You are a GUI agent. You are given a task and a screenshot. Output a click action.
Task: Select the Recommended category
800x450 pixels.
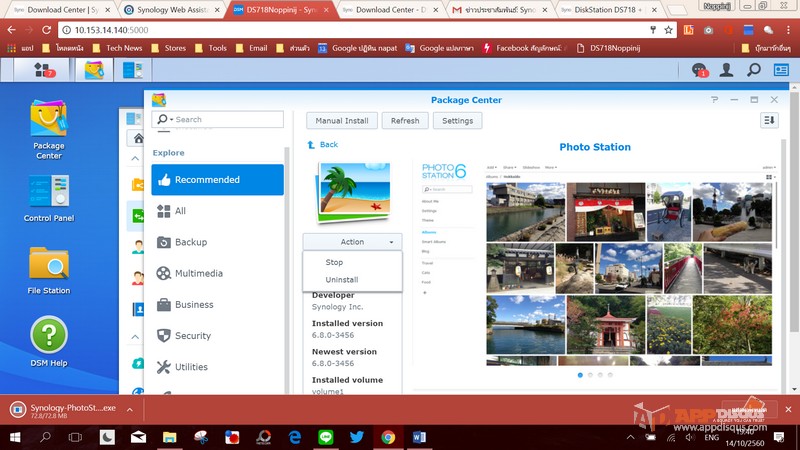(217, 180)
